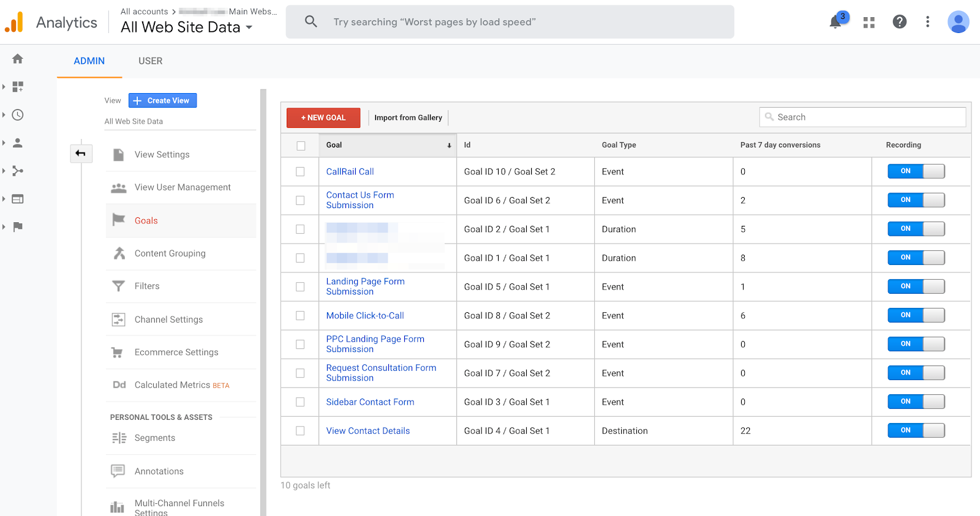Go to Analytics Home icon
The image size is (980, 516).
tap(18, 59)
